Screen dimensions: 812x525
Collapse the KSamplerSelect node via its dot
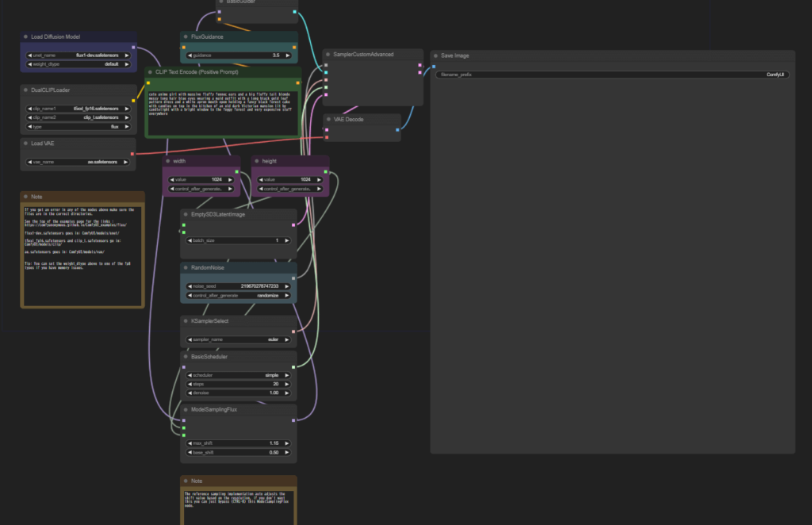point(186,321)
